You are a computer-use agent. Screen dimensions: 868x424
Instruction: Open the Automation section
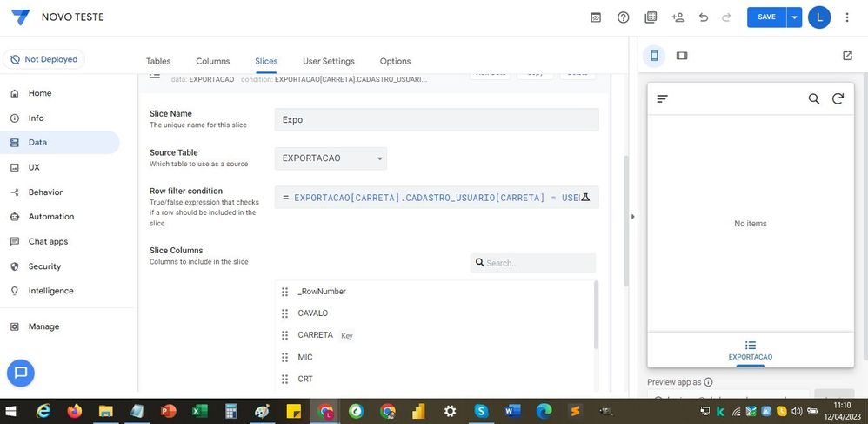click(x=51, y=217)
